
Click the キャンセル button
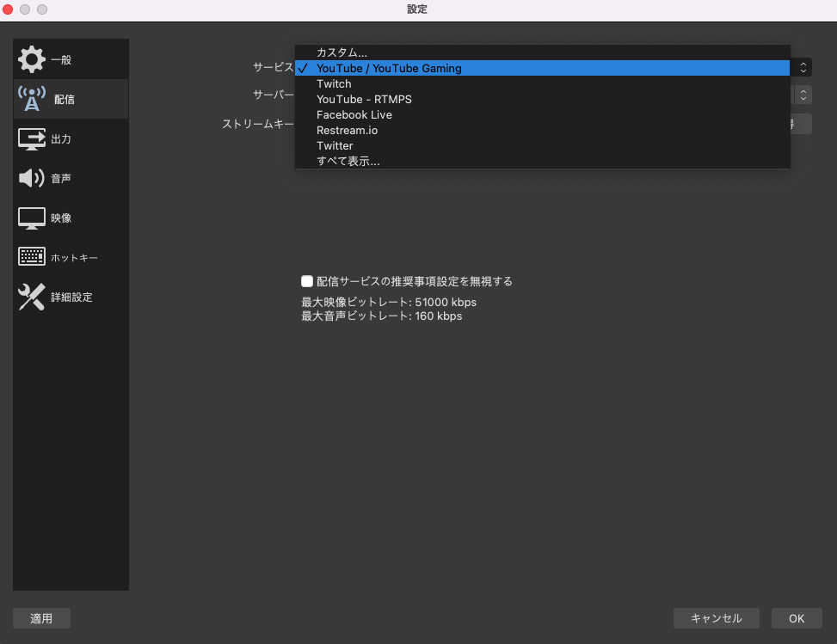716,618
